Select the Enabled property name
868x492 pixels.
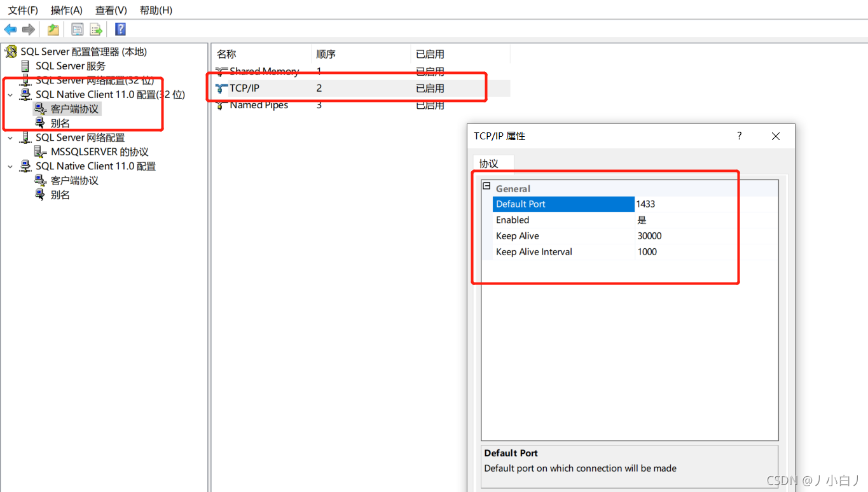tap(513, 220)
